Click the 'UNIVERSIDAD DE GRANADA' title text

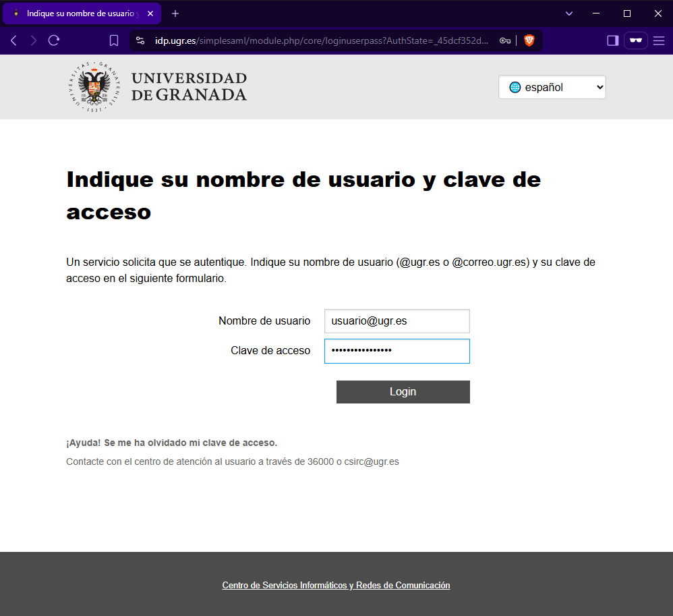tap(189, 87)
